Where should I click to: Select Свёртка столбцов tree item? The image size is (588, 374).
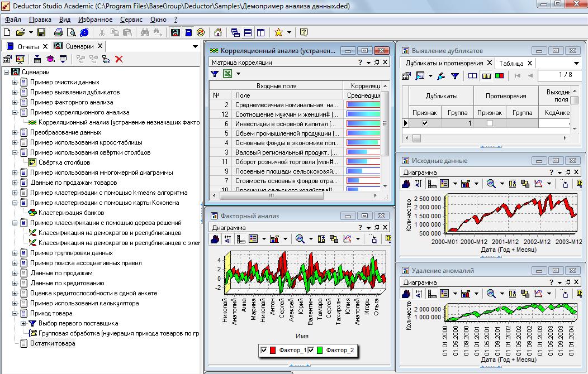(x=64, y=162)
